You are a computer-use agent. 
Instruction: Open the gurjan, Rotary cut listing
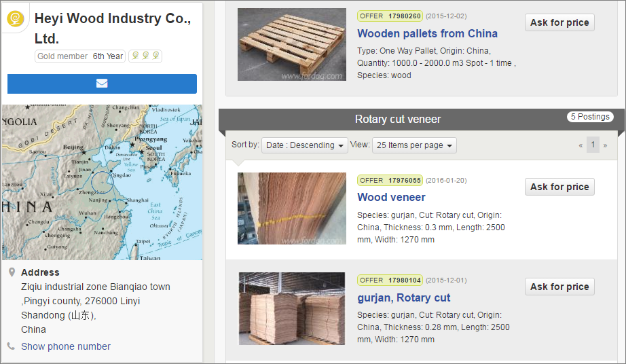coord(403,297)
